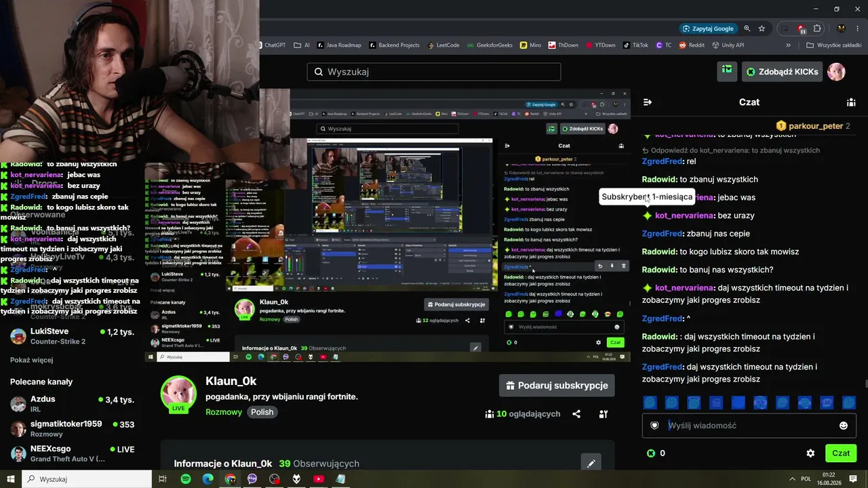Click the Klaun_0k channel avatar
The height and width of the screenshot is (488, 868).
point(178,394)
